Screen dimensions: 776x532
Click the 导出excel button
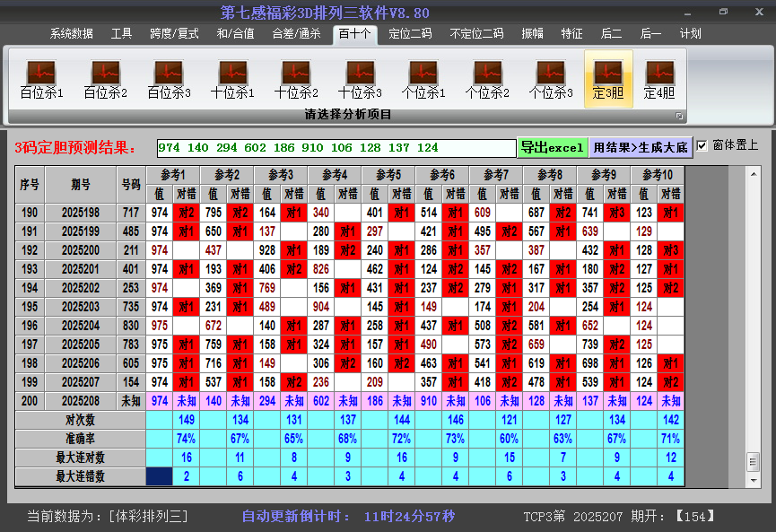[x=553, y=147]
